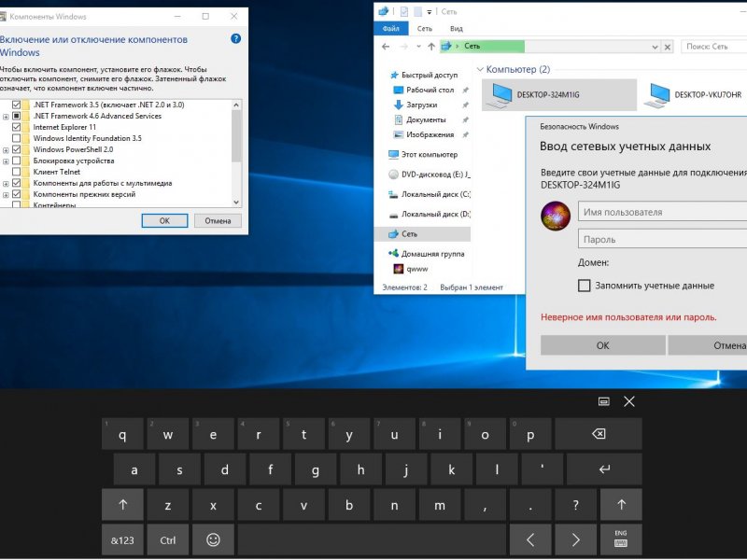Click the Пароль password field
747x560 pixels.
(663, 239)
